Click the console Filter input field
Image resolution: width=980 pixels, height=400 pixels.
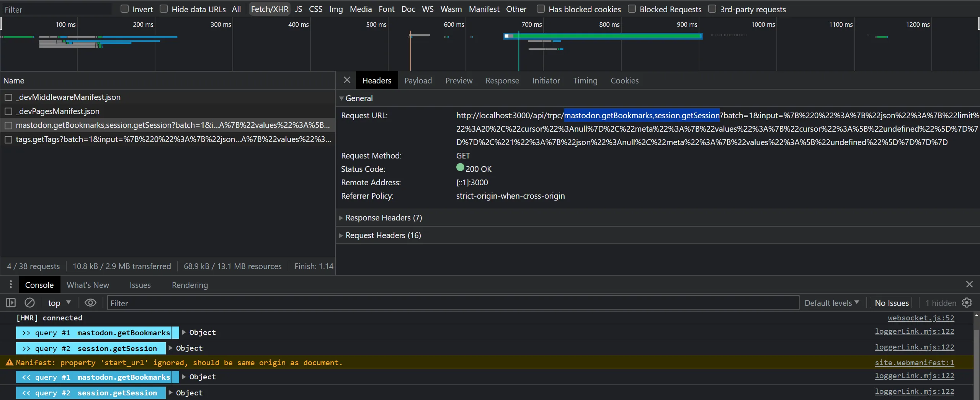(453, 303)
